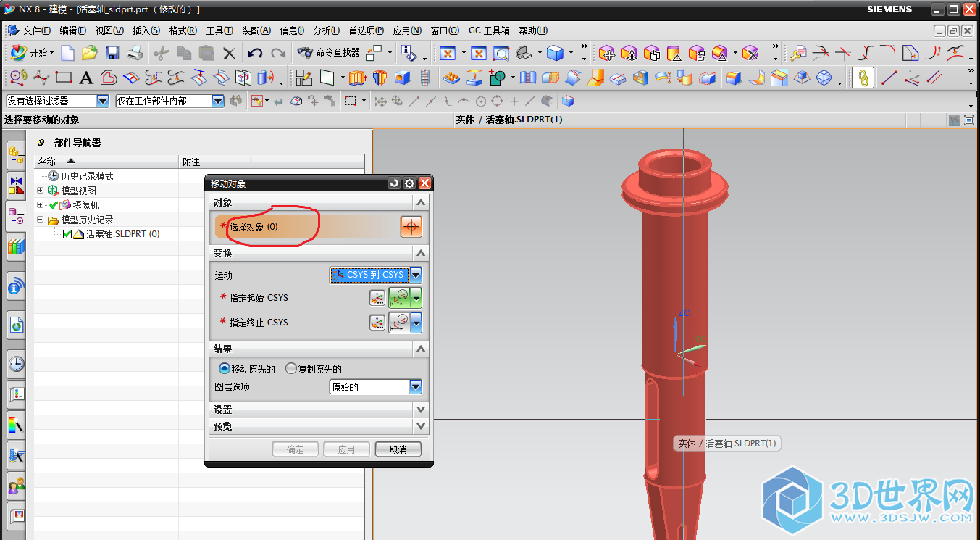Open the 工具(T) menu
The height and width of the screenshot is (540, 980).
[219, 30]
